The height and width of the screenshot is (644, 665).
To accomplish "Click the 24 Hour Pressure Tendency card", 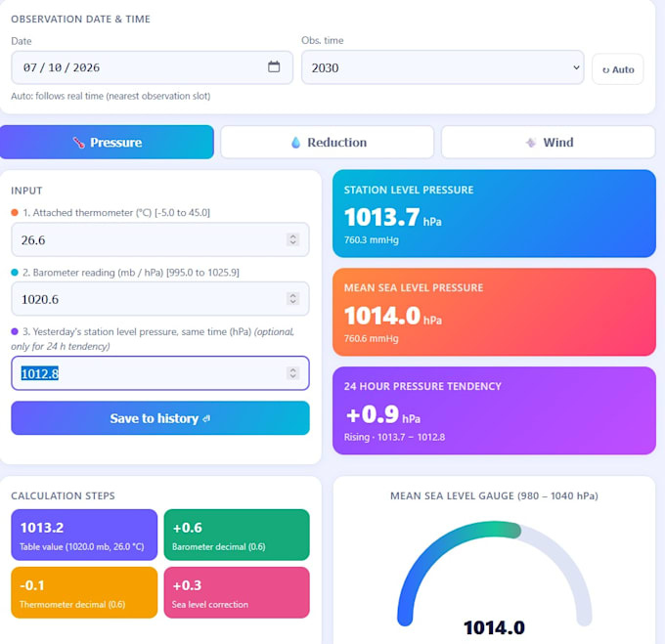I will (x=494, y=410).
